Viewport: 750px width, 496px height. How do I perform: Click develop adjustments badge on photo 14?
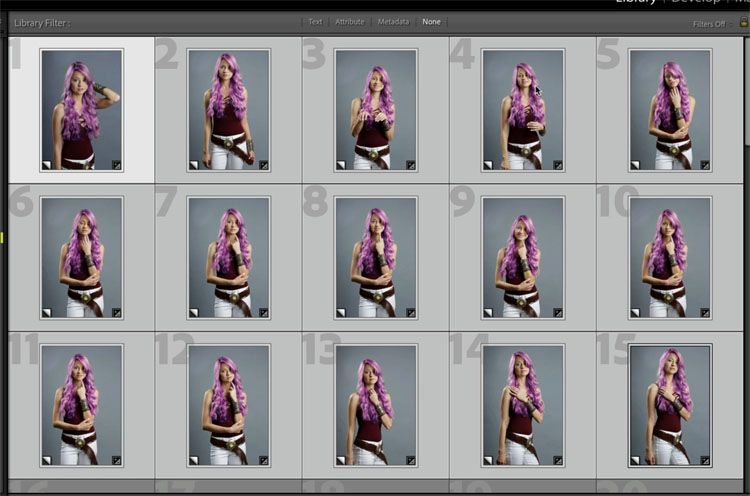tap(558, 461)
